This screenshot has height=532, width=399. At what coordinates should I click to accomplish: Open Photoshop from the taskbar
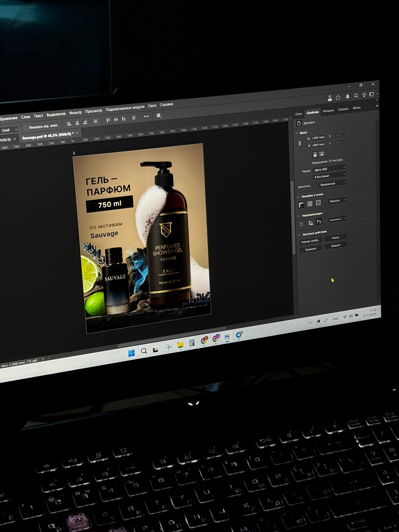(227, 337)
